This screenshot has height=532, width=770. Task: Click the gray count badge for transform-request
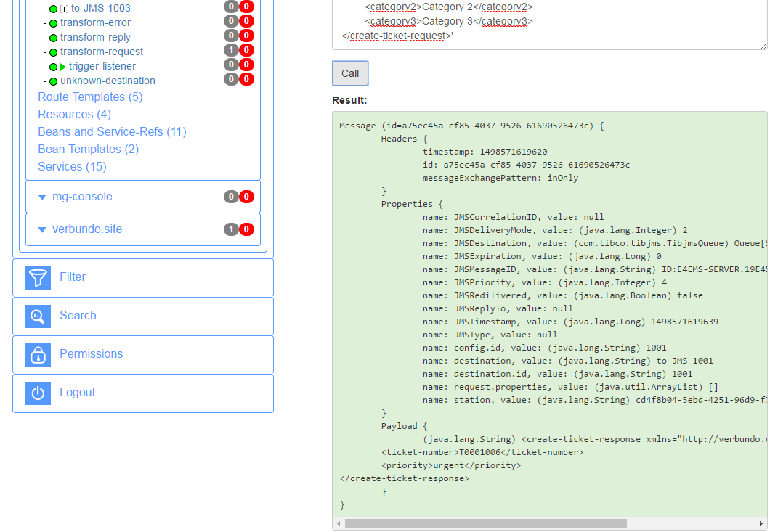click(231, 51)
